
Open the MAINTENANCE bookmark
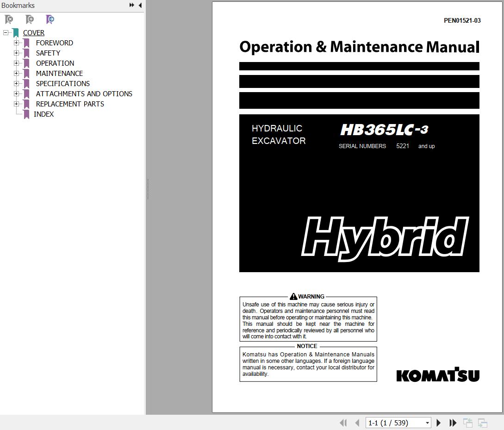click(59, 73)
